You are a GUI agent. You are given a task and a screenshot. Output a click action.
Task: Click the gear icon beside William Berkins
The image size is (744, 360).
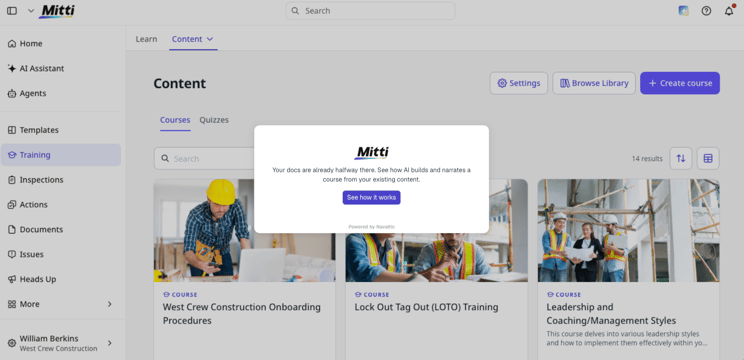tap(12, 343)
